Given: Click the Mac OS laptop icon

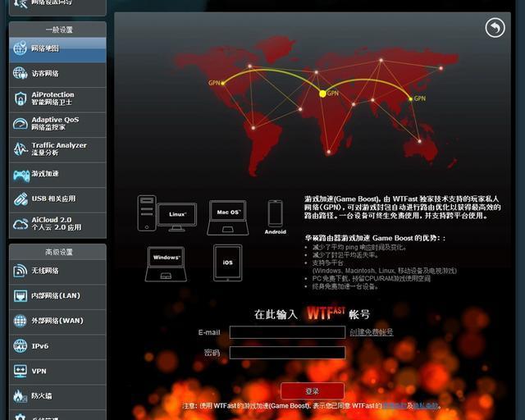Looking at the screenshot, I should pyautogui.click(x=228, y=217).
